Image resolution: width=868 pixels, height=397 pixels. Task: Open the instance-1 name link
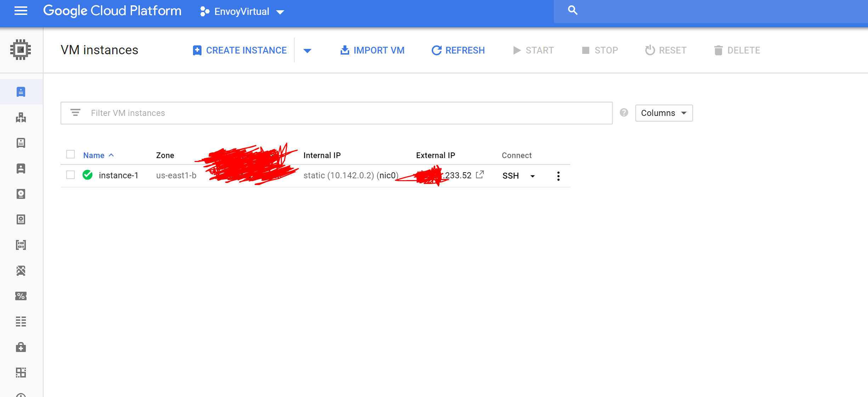pos(118,175)
